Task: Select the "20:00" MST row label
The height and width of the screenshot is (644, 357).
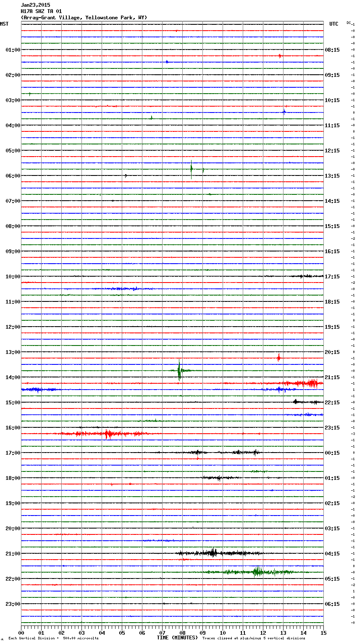Action: [13, 529]
